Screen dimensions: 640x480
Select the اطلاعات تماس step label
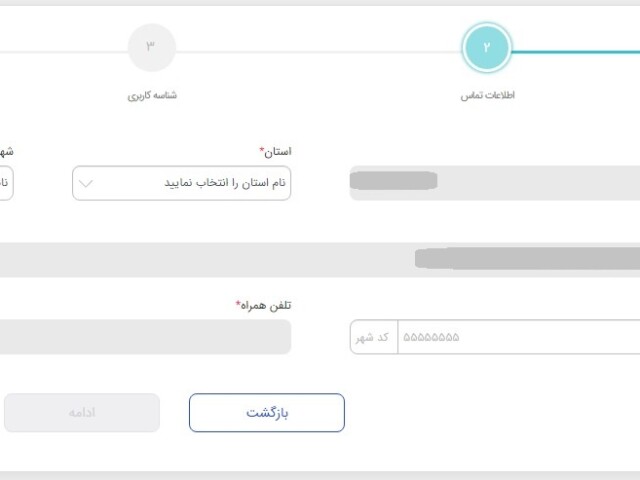point(487,96)
